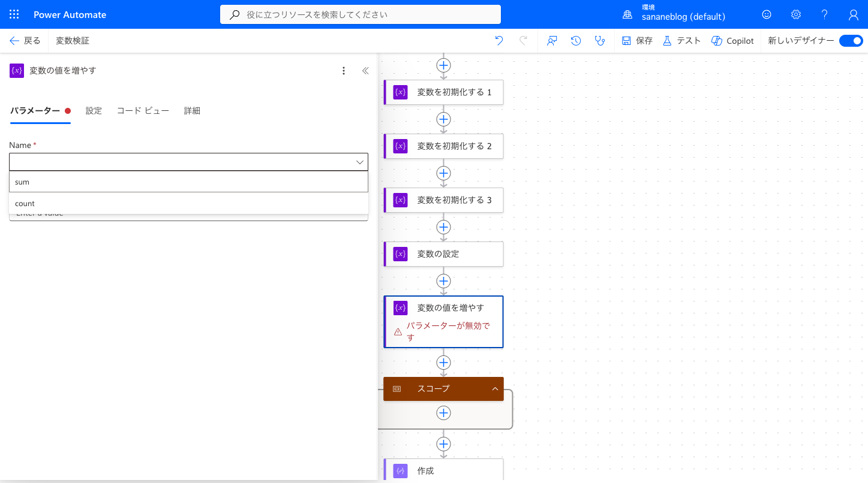Open version history clock icon
Image resolution: width=868 pixels, height=483 pixels.
pyautogui.click(x=576, y=41)
